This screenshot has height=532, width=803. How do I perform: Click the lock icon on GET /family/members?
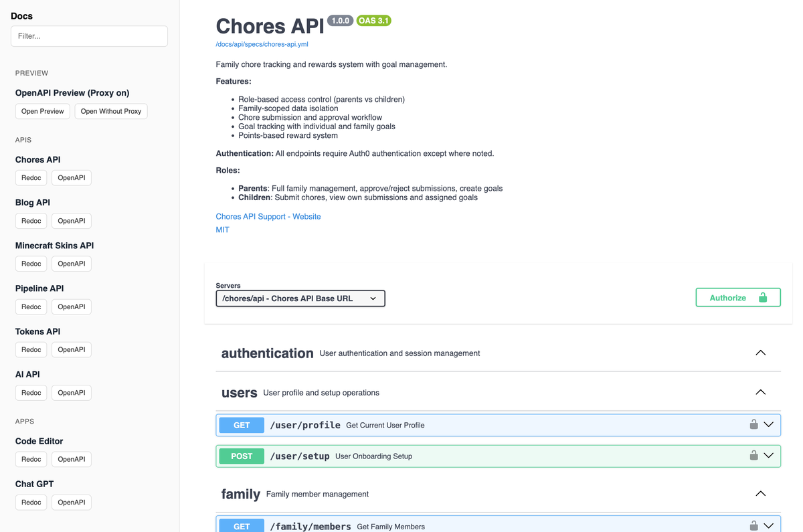[753, 525]
